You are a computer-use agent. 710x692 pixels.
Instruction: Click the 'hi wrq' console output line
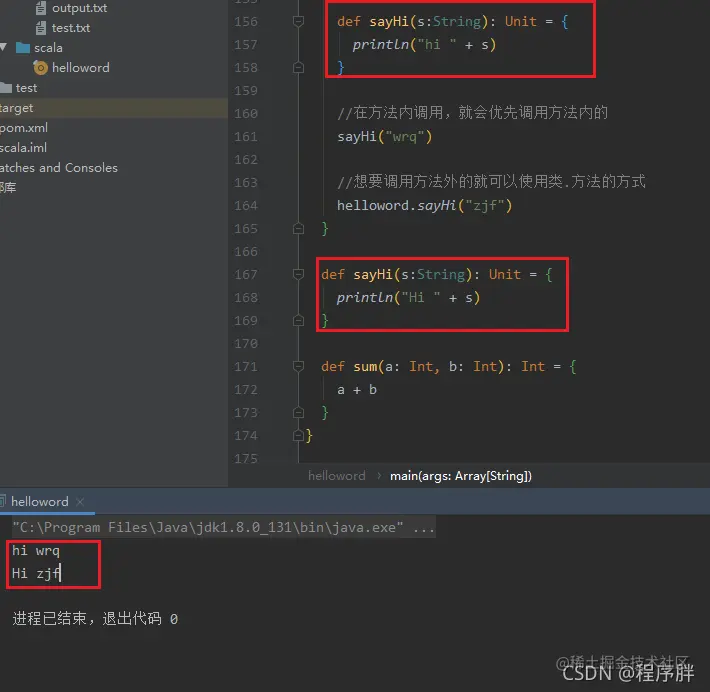tap(36, 551)
